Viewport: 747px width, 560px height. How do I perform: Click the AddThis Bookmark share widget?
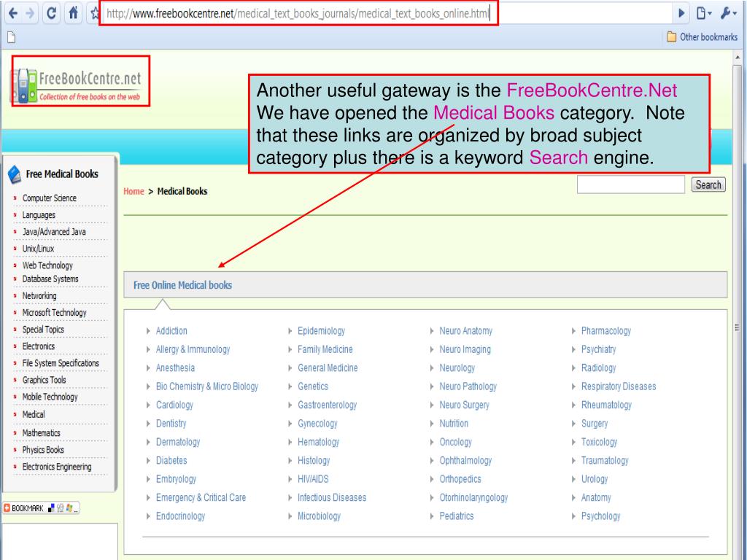[x=41, y=507]
